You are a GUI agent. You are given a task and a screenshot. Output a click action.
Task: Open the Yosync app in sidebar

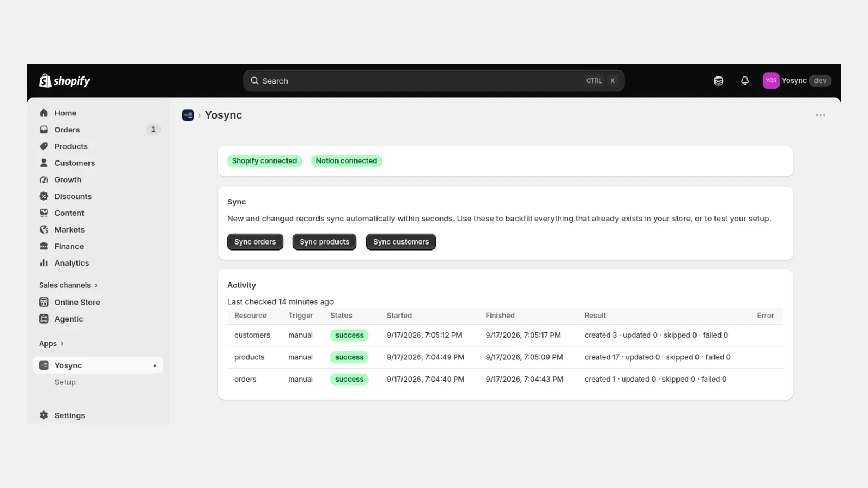point(98,365)
